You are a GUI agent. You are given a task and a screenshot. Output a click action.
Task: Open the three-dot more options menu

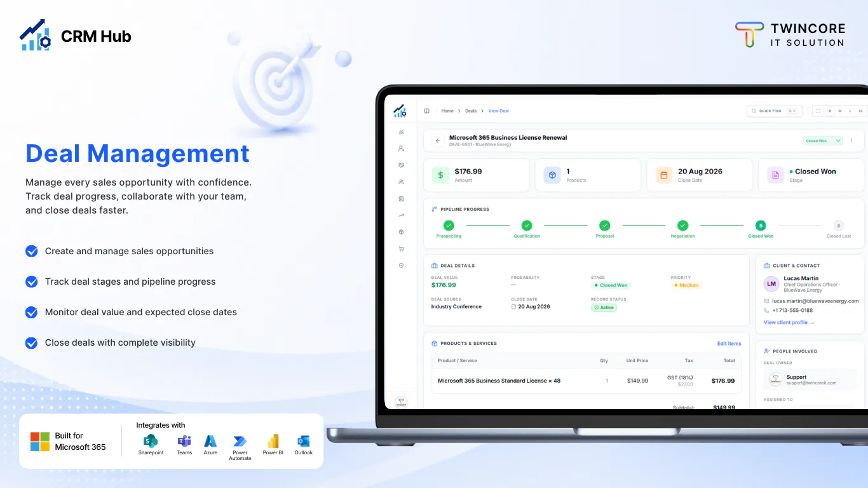click(x=851, y=140)
